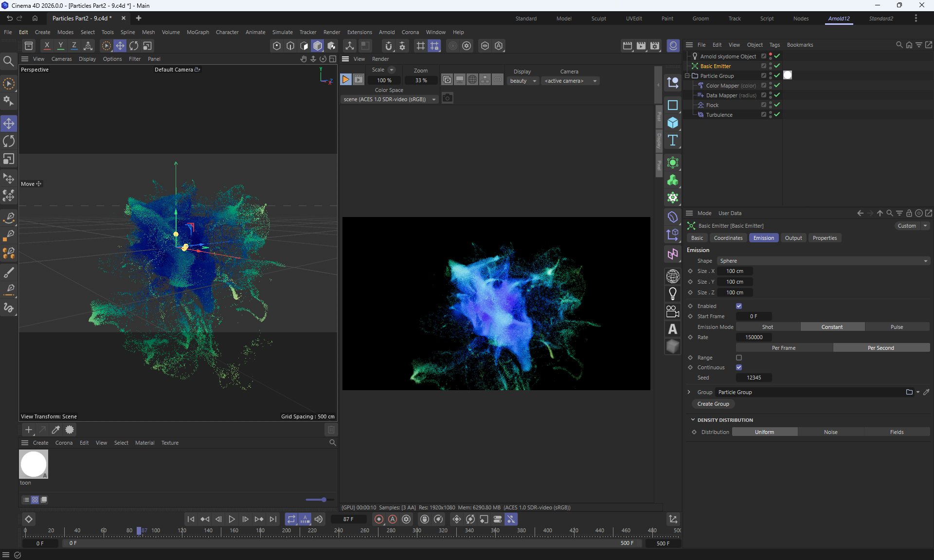Uncheck the Continuous checkbox

tap(739, 367)
